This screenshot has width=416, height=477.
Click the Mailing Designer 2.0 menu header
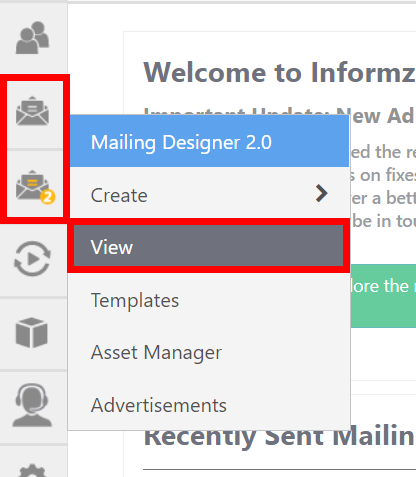tap(209, 141)
